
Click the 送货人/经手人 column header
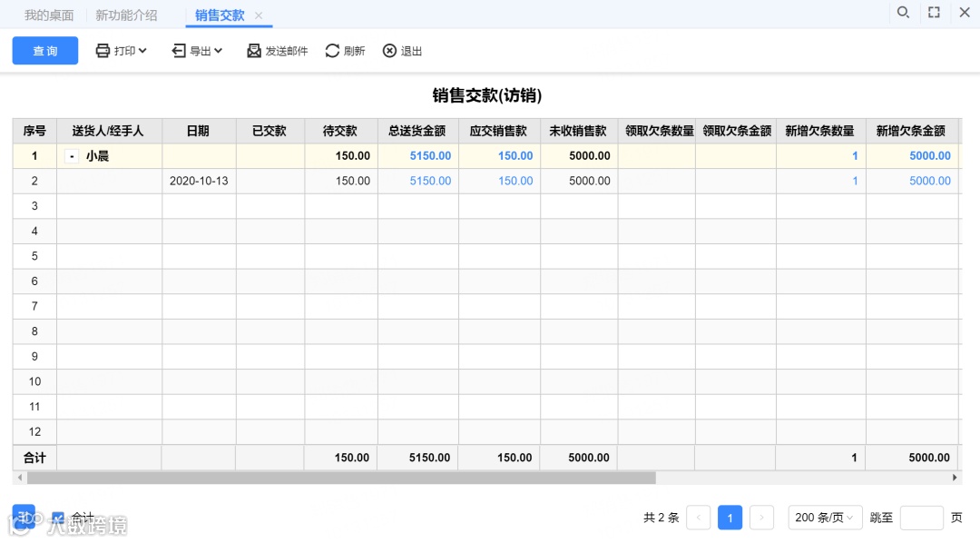(109, 131)
